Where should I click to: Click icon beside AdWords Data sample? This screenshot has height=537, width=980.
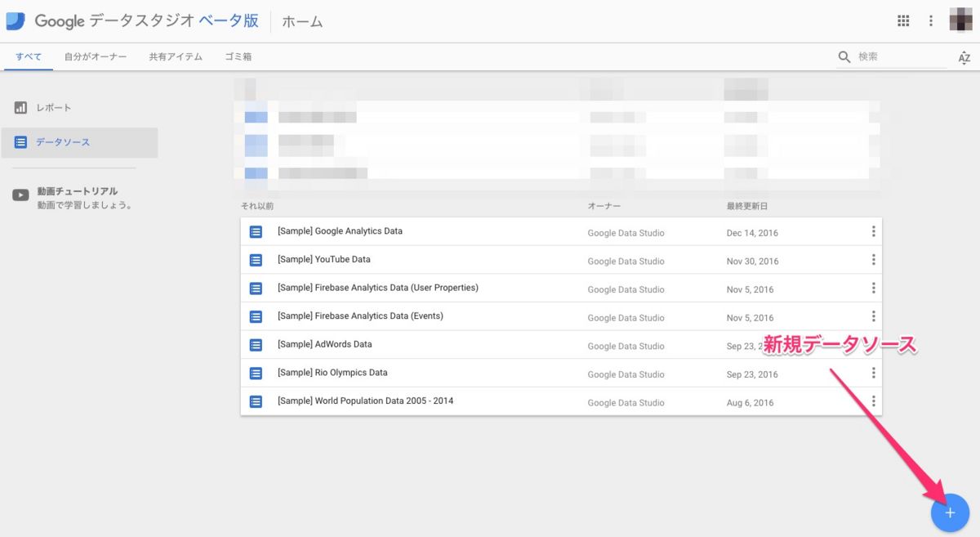pyautogui.click(x=256, y=345)
